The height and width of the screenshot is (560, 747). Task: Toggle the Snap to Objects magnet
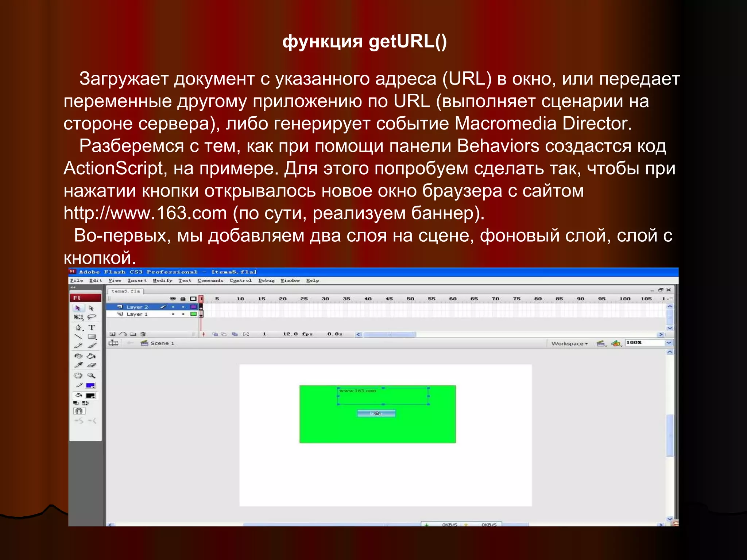(79, 411)
